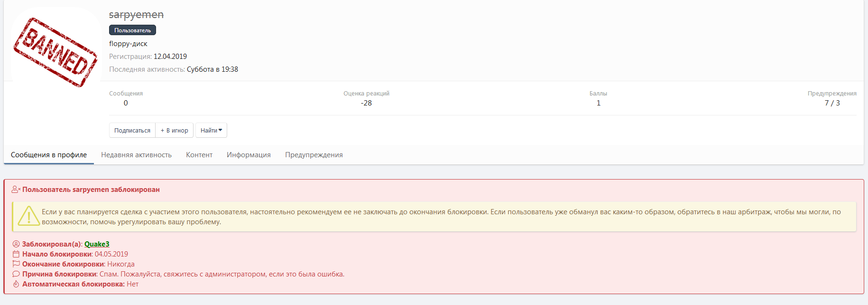Click the calendar icon beside Начало блокировки
The image size is (868, 305).
[16, 254]
